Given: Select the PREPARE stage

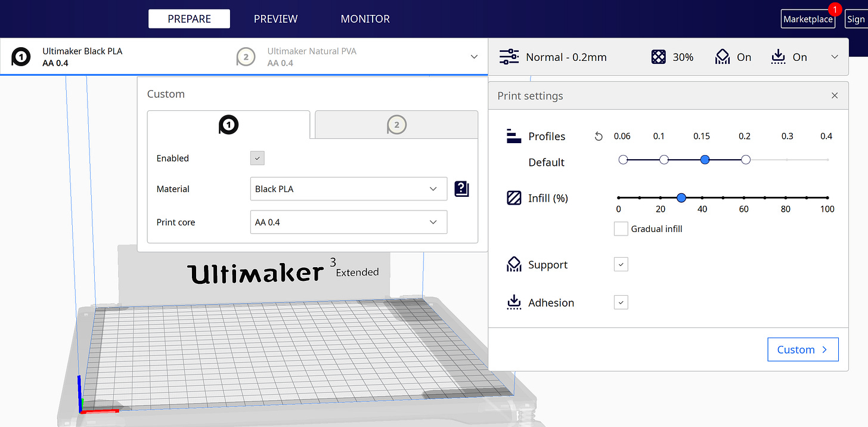Looking at the screenshot, I should [x=189, y=19].
